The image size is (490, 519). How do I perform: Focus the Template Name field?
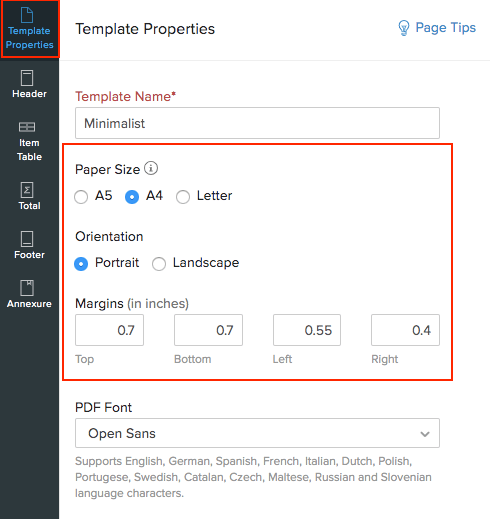257,123
